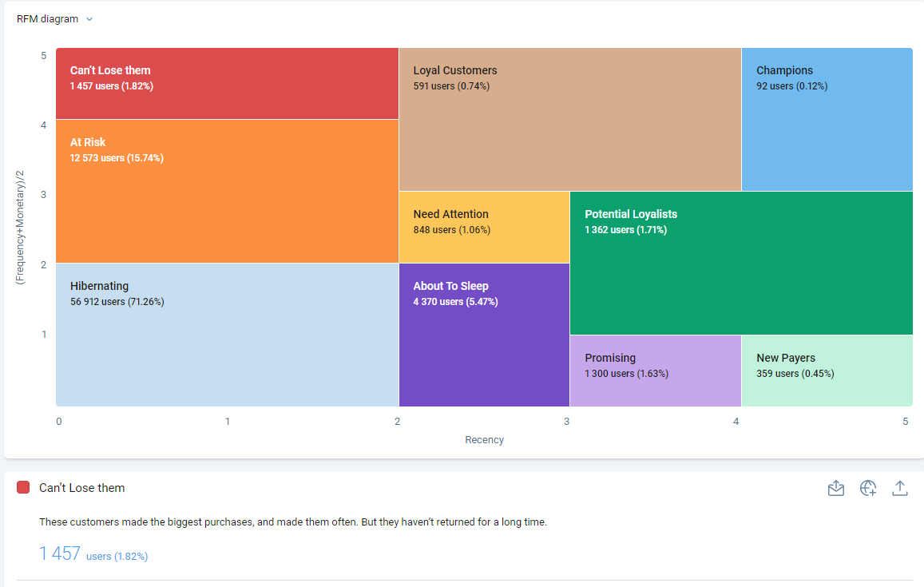The width and height of the screenshot is (924, 587).
Task: Open the RFM diagram dropdown chevron
Action: (89, 19)
